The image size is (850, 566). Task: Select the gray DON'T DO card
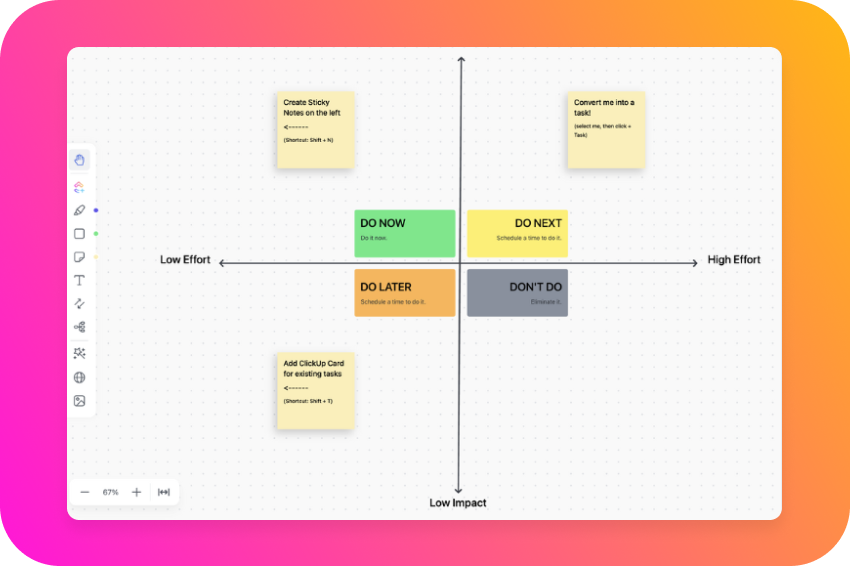tap(517, 293)
